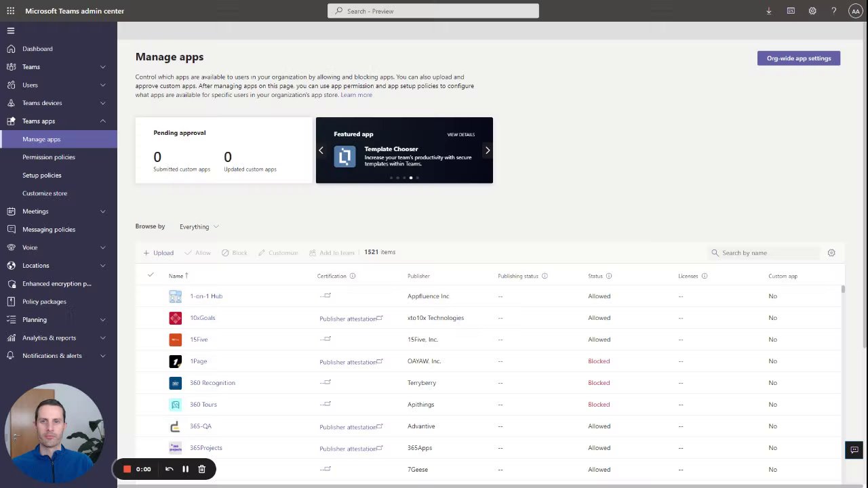Toggle the left navigation hamburger menu
Viewport: 868px width, 488px height.
[10, 30]
